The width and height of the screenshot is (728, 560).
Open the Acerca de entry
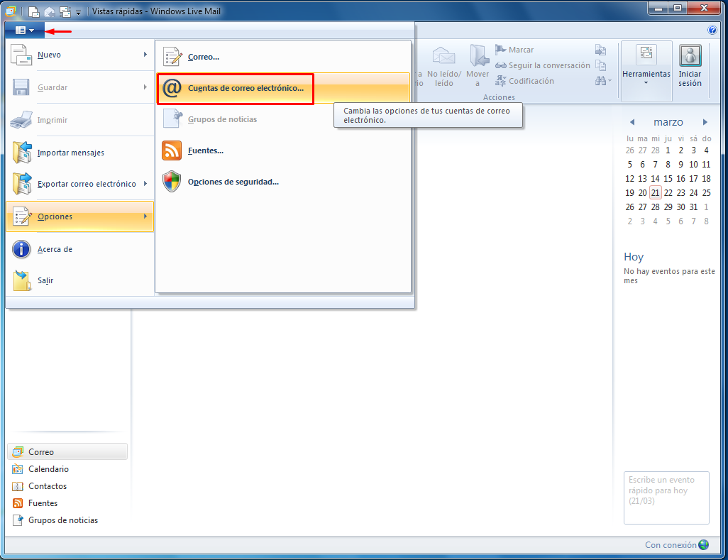[x=79, y=249]
